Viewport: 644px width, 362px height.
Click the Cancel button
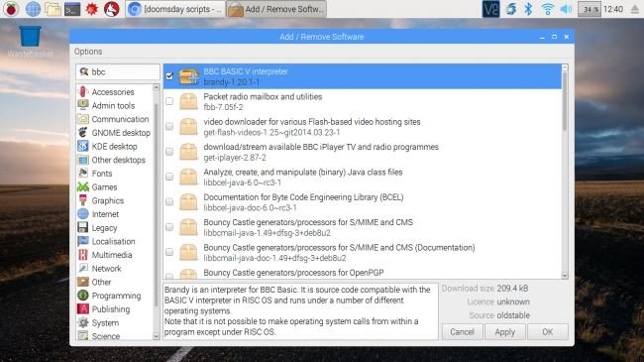click(x=462, y=331)
